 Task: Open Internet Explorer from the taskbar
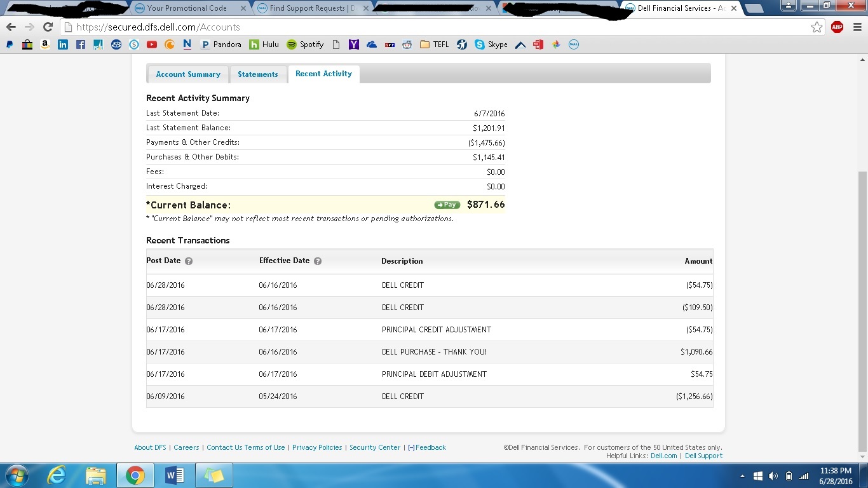point(57,475)
